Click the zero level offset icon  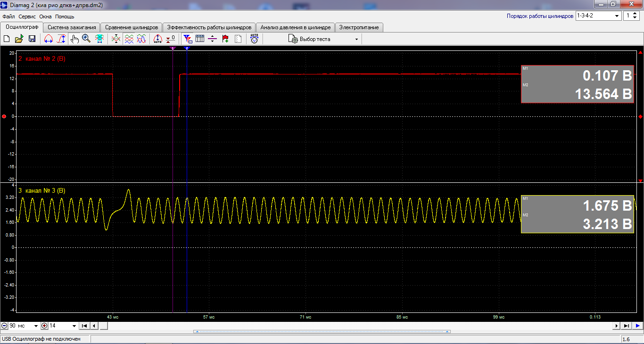point(171,39)
